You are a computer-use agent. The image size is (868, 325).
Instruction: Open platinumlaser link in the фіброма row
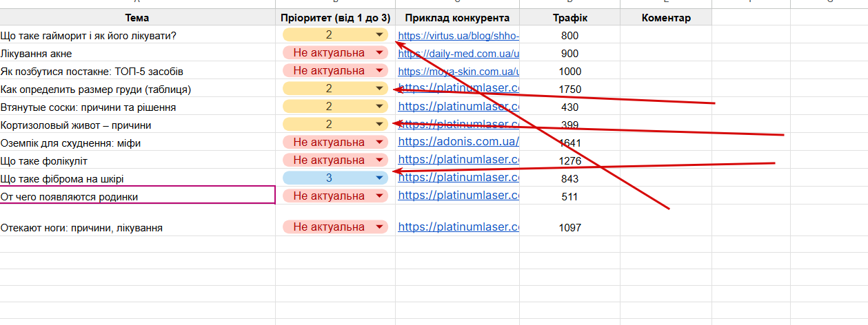(458, 178)
